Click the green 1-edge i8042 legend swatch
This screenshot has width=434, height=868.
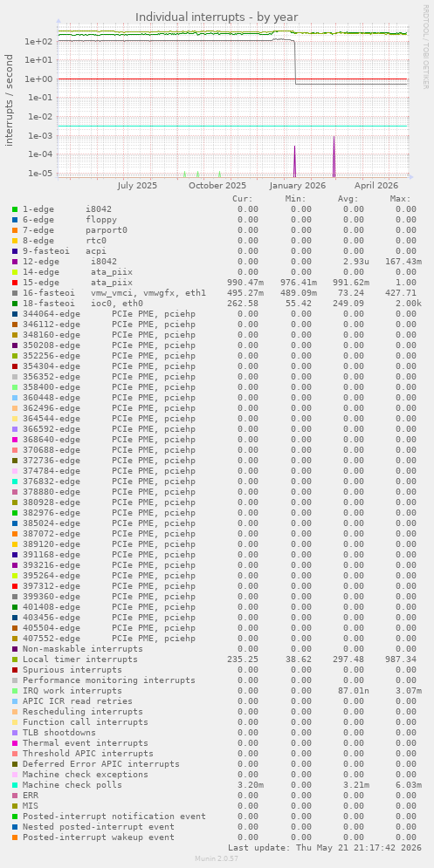[x=15, y=209]
